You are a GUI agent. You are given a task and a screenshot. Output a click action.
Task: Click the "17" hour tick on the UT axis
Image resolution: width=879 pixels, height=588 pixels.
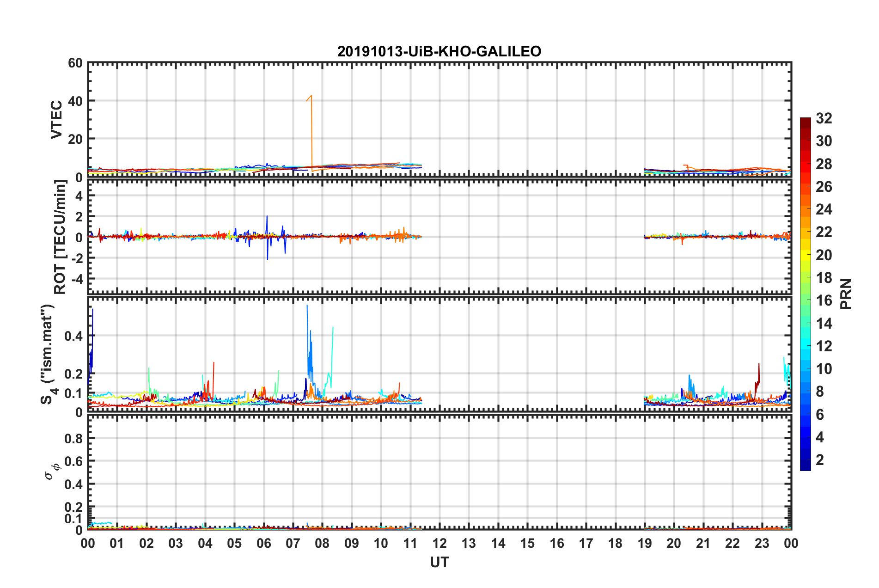[x=586, y=543]
